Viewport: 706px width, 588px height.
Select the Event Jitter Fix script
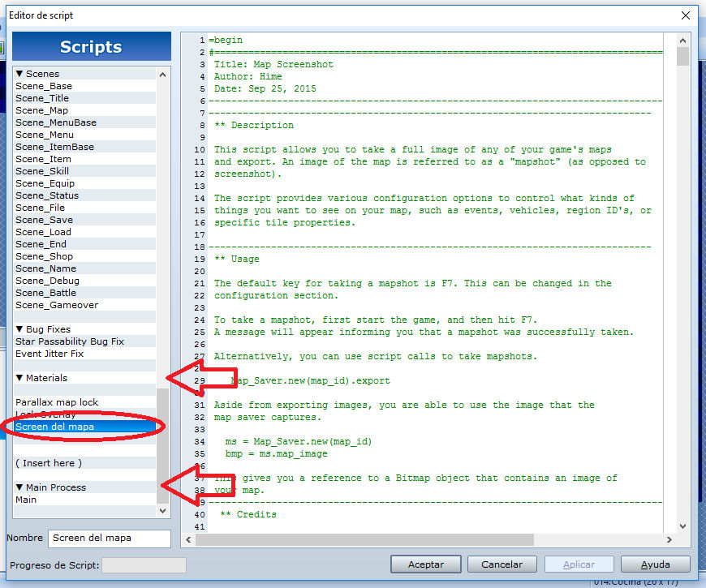(85, 354)
